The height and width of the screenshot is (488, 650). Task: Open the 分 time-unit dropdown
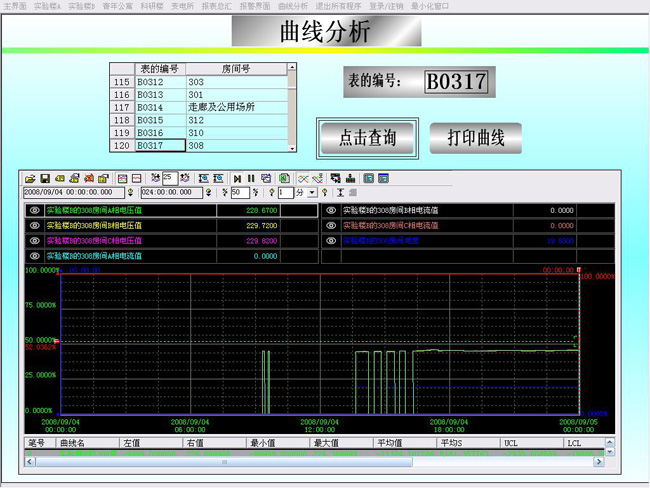[312, 192]
